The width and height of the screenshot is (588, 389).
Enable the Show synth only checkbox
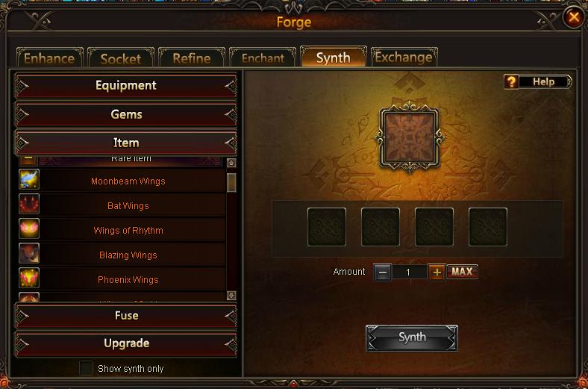point(86,368)
